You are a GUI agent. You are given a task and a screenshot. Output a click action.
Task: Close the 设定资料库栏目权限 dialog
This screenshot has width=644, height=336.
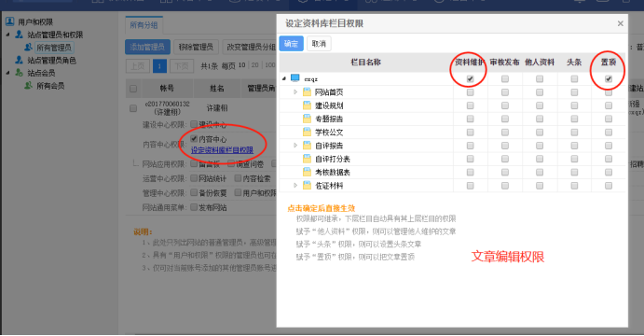coord(620,23)
